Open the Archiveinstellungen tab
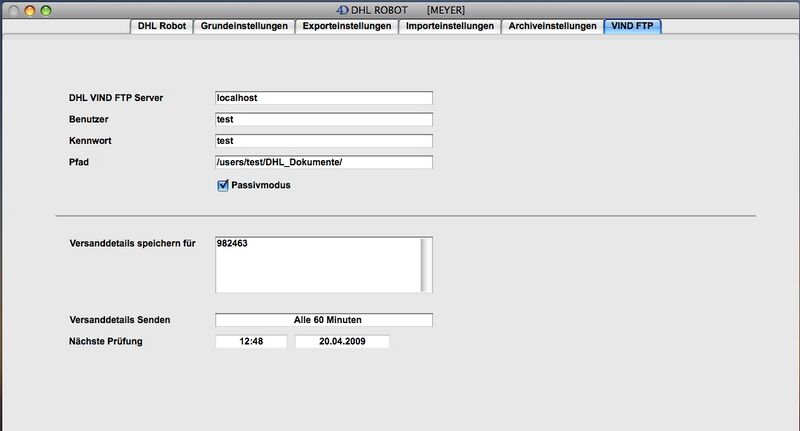This screenshot has height=431, width=800. click(551, 26)
